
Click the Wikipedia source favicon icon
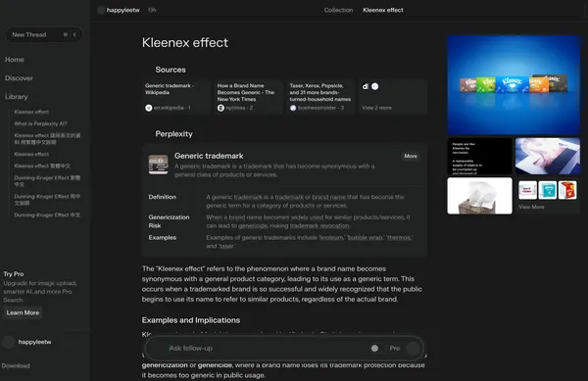coord(149,108)
